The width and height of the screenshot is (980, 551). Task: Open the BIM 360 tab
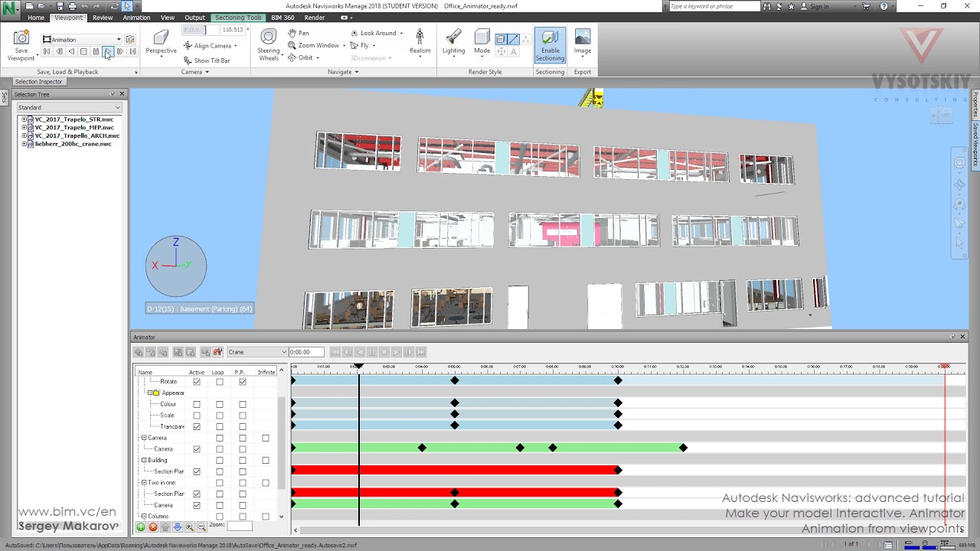283,18
